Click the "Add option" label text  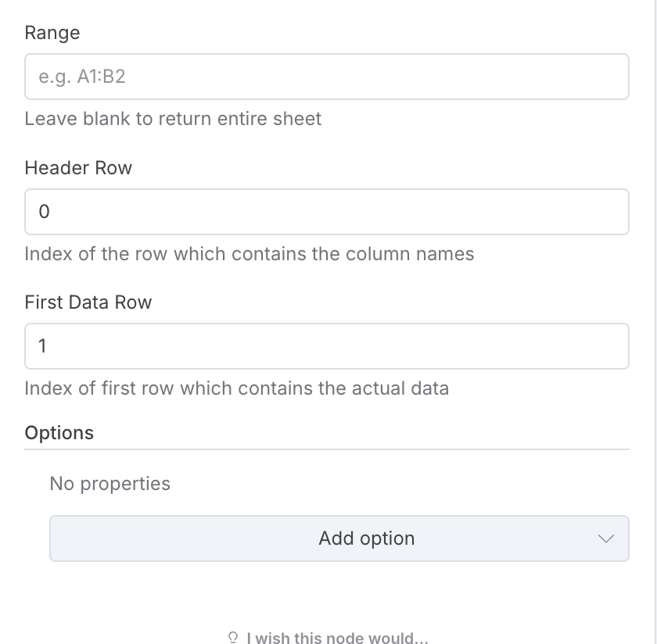click(x=366, y=538)
